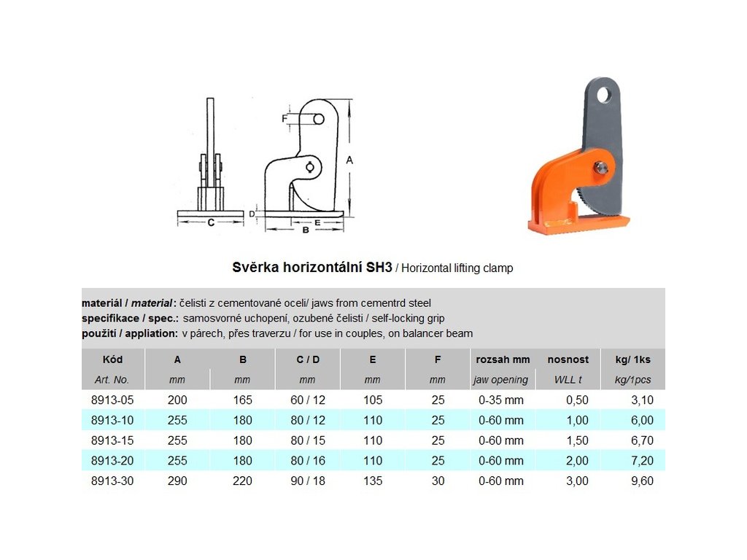Click the 'použití / appliation' description line
The height and width of the screenshot is (560, 747).
point(277,333)
